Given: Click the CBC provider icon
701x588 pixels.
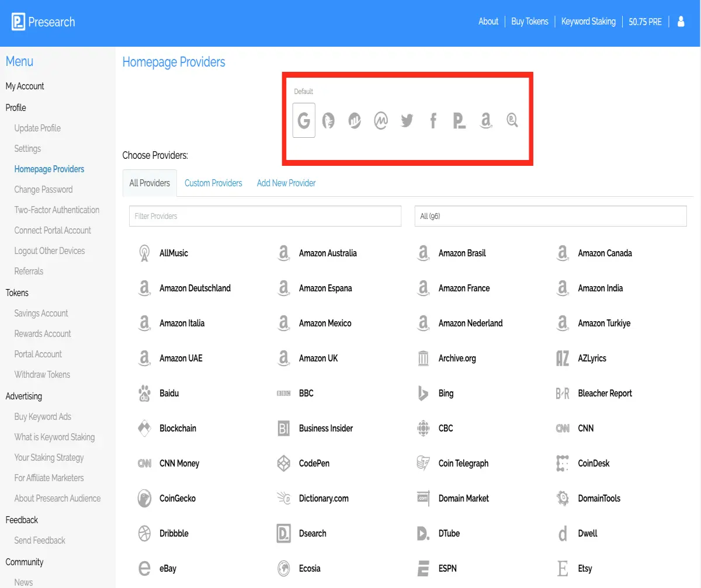Looking at the screenshot, I should 424,429.
